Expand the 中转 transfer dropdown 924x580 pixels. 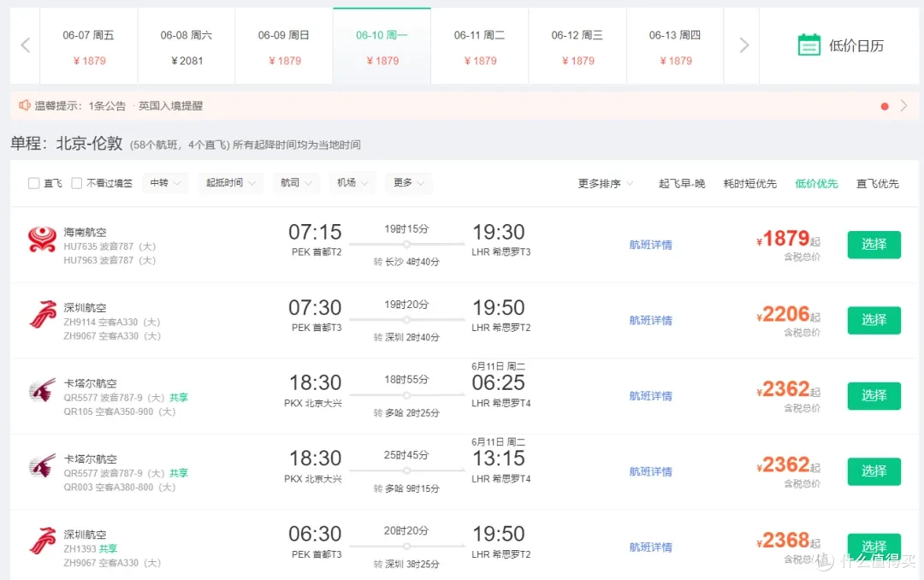pyautogui.click(x=166, y=183)
